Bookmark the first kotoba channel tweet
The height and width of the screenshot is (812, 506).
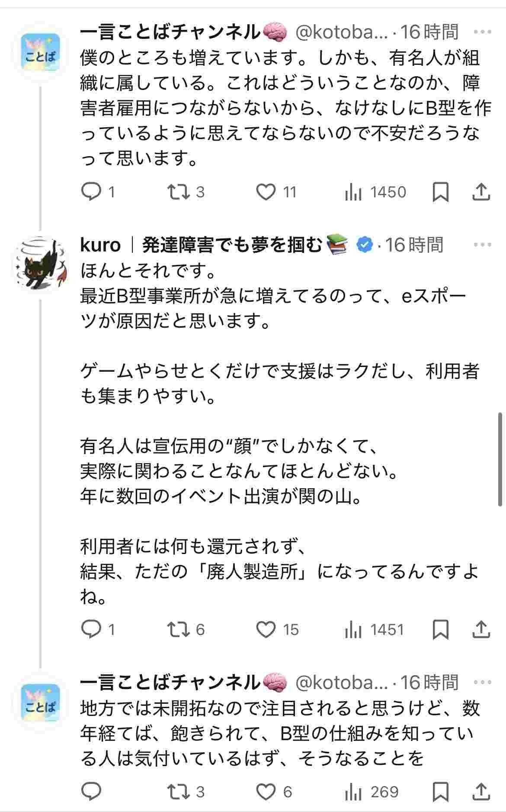441,192
